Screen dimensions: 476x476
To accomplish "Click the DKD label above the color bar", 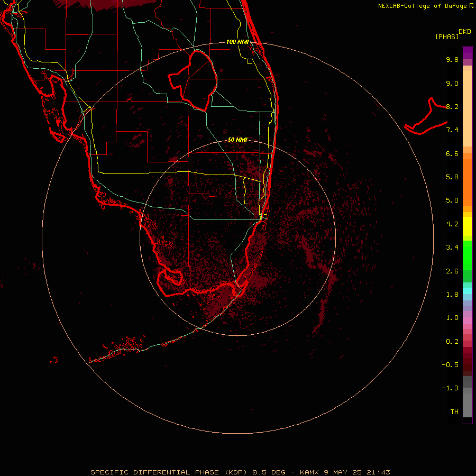I will coord(464,32).
